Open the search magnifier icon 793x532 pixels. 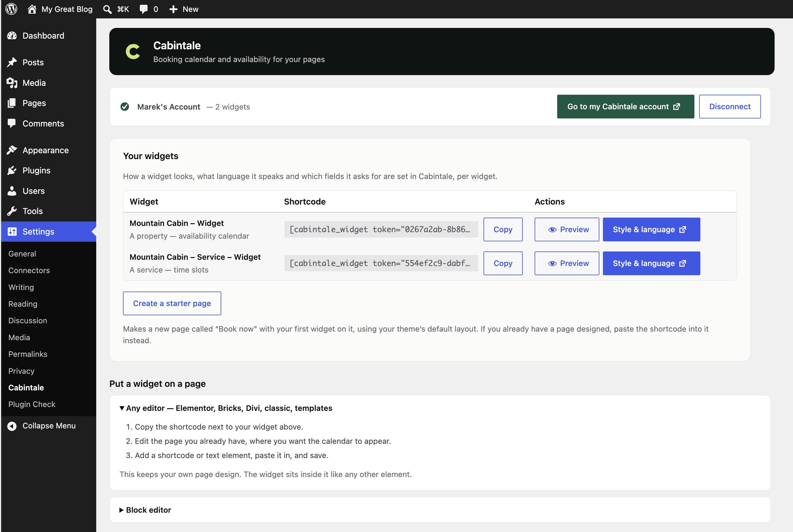tap(107, 9)
